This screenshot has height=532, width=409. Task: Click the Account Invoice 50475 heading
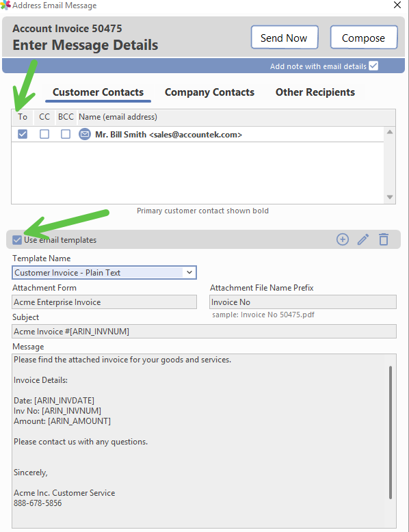(67, 29)
